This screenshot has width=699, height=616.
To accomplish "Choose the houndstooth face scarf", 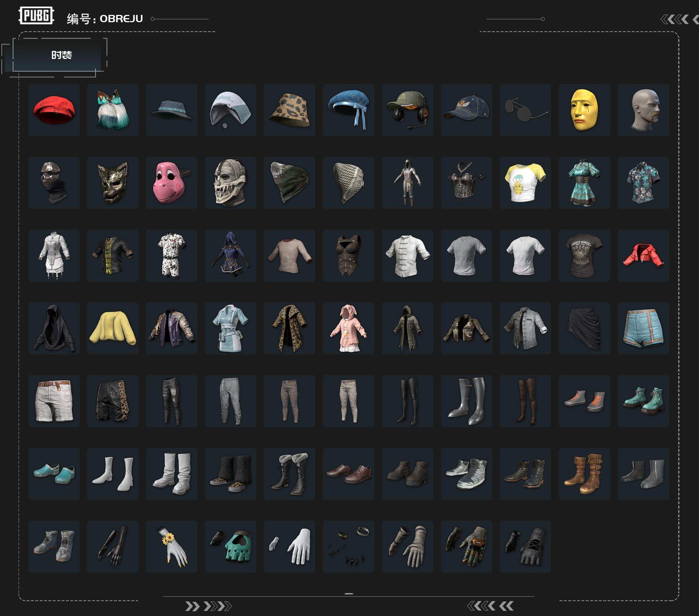I will tap(348, 183).
